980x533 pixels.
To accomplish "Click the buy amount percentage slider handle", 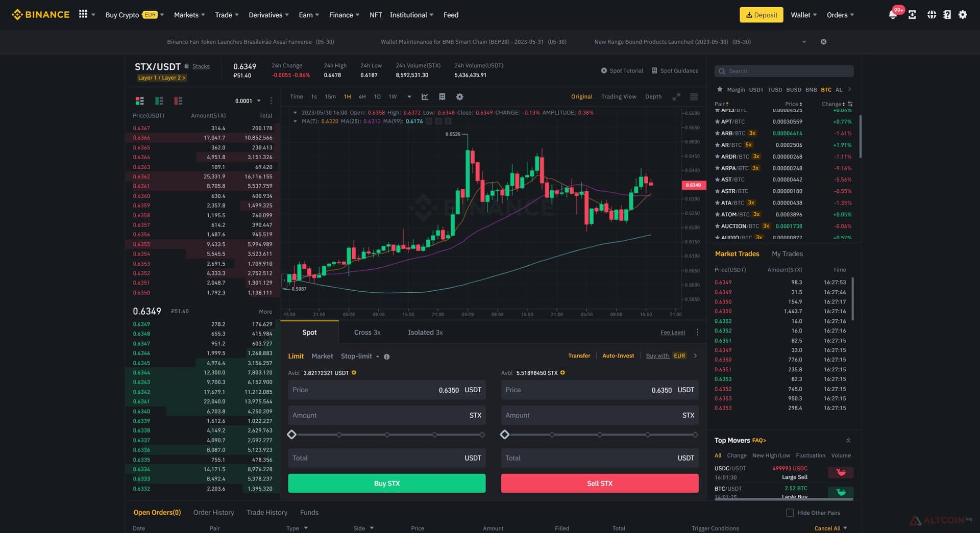I will (x=291, y=435).
